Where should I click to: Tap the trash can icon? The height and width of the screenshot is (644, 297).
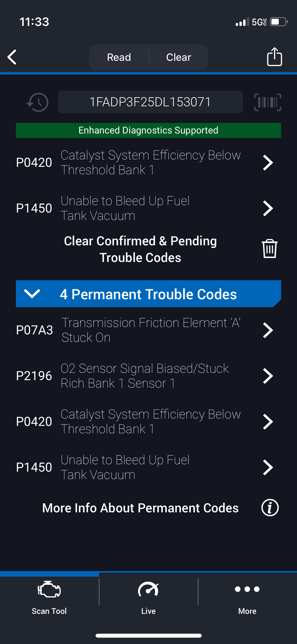tap(269, 249)
